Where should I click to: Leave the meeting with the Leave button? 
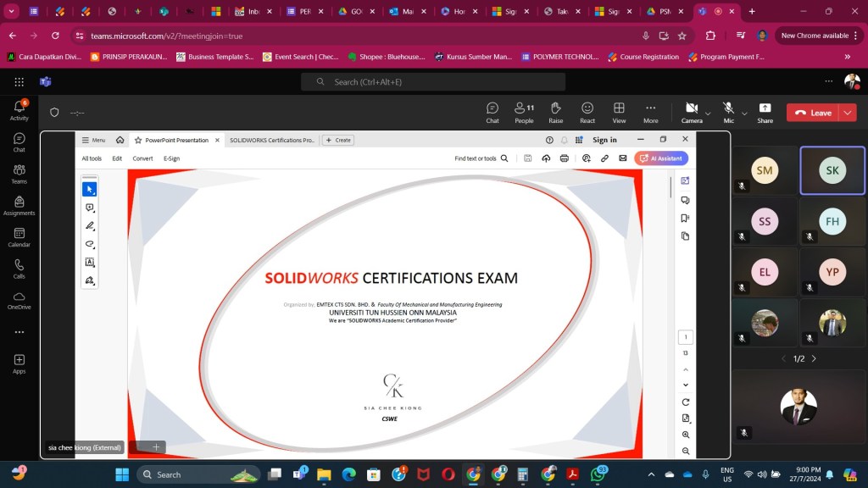pyautogui.click(x=813, y=113)
